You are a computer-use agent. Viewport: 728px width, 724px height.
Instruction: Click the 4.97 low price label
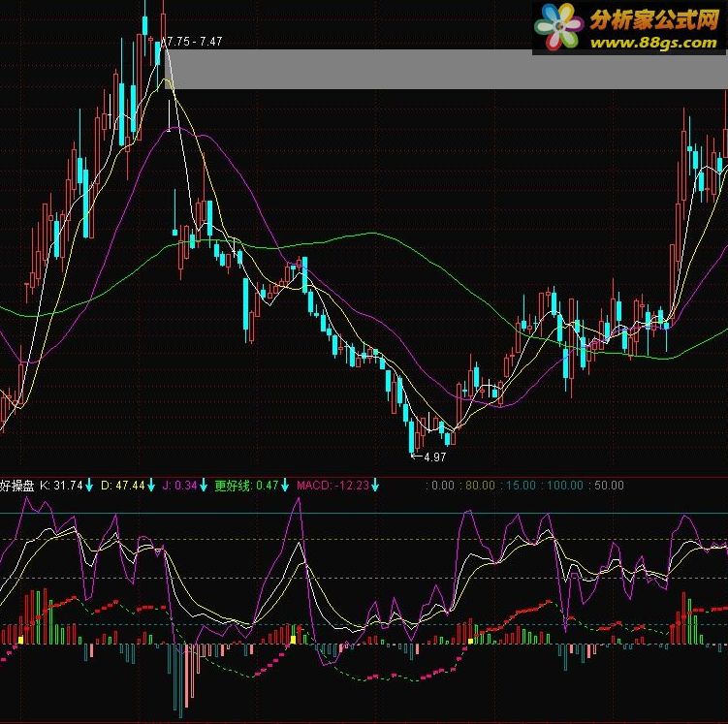(435, 457)
